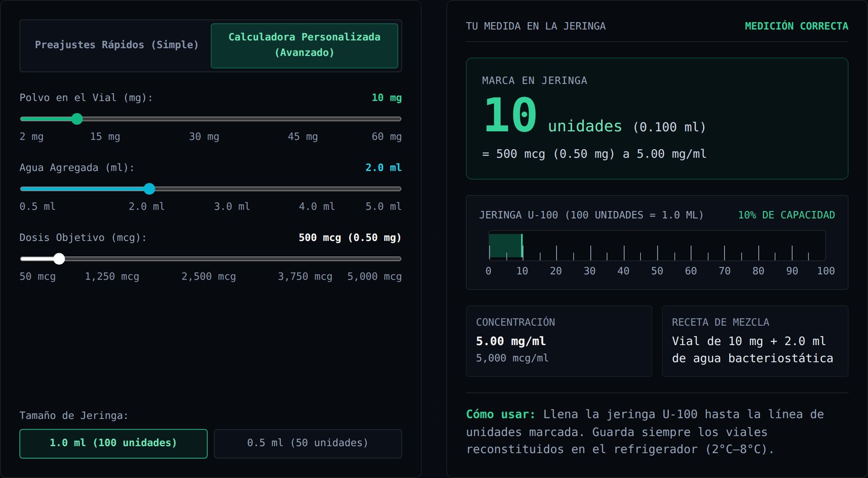Click the 'TU MEDIDA EN LA JERINGA' heading

[x=536, y=26]
